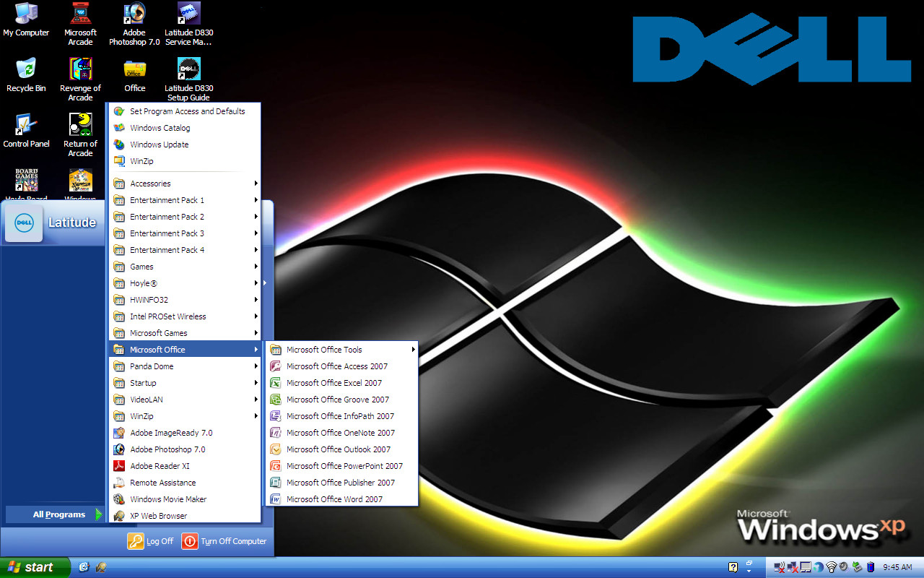Click Turn Off Computer button
The image size is (924, 578).
[224, 540]
